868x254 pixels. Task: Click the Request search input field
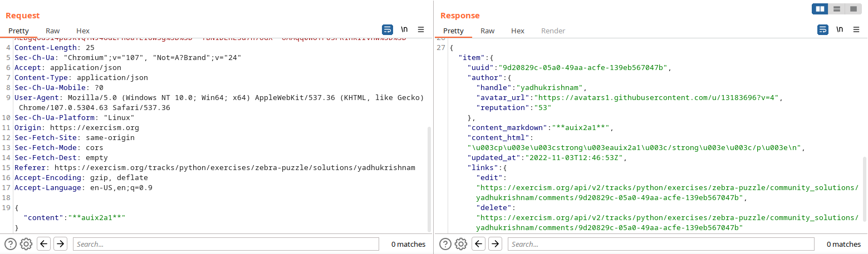coord(225,244)
